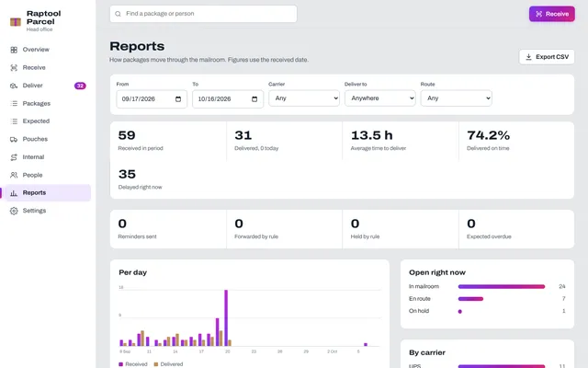Click the purple Receive button

click(x=551, y=14)
